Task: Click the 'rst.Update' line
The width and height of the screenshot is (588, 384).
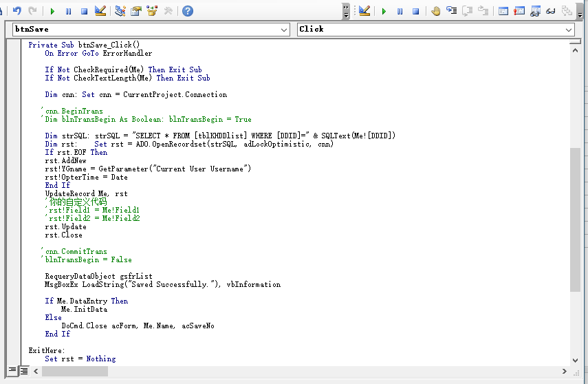Action: tap(65, 226)
